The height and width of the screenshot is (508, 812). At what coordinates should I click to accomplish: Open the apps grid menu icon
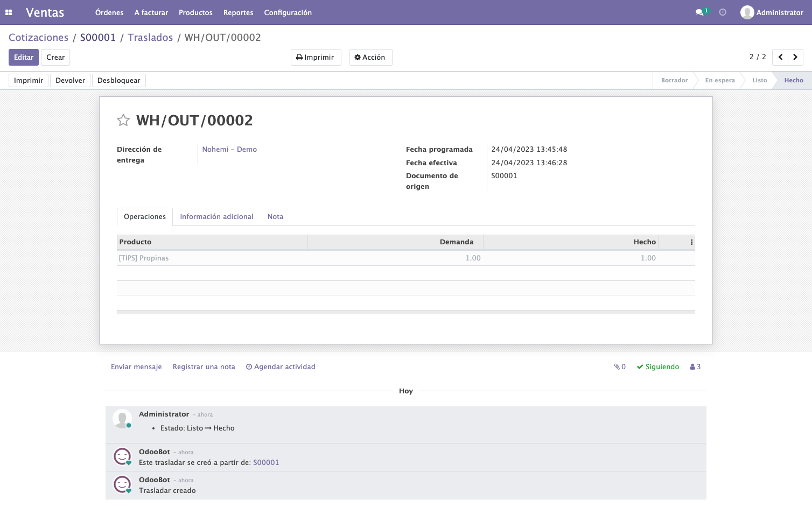(9, 12)
